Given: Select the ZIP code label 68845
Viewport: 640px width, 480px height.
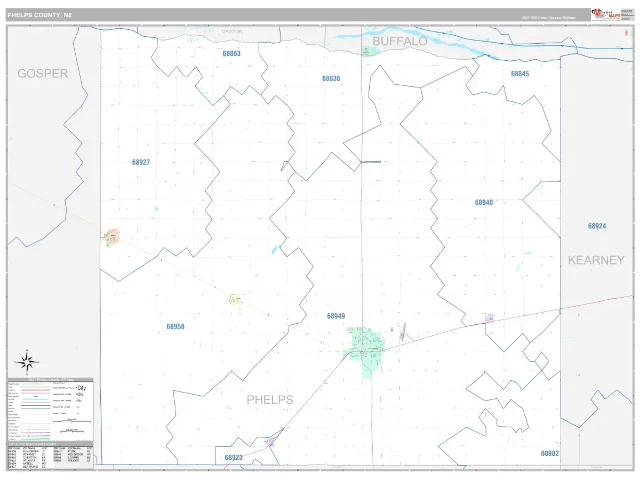Looking at the screenshot, I should pos(520,73).
